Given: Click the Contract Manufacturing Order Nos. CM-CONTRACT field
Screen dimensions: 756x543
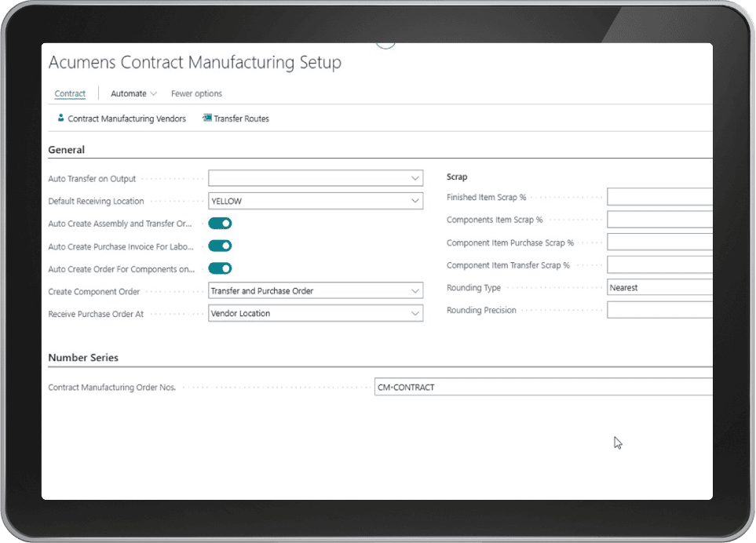Looking at the screenshot, I should pos(543,387).
